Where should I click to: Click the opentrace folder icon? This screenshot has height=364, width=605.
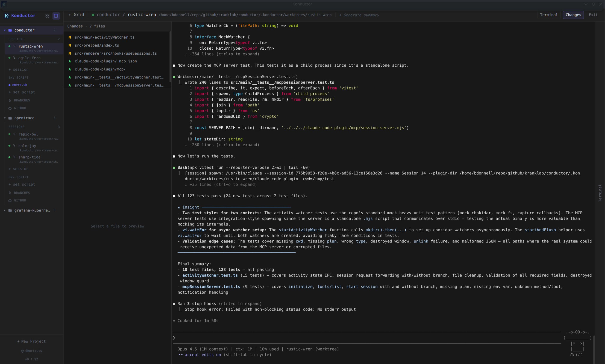[10, 118]
